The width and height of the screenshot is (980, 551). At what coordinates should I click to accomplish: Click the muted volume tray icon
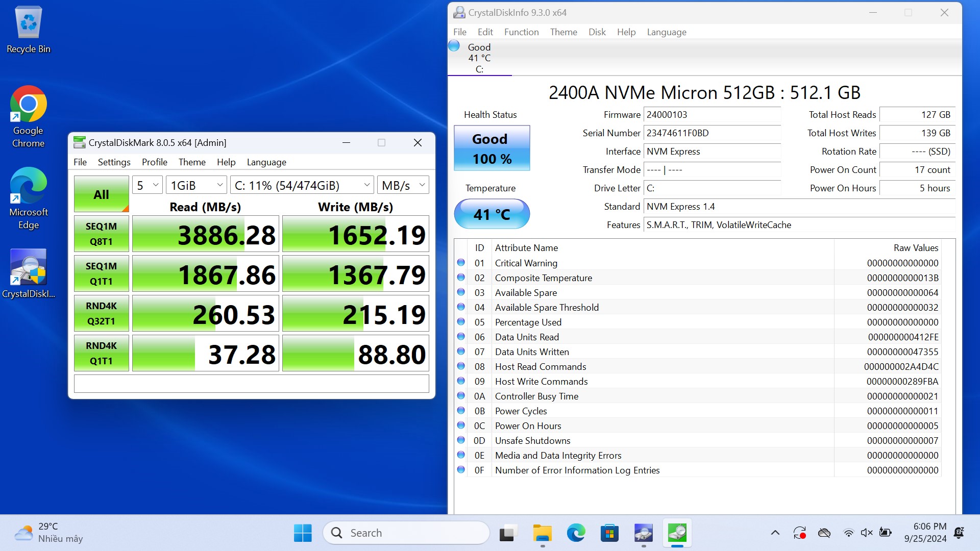click(866, 533)
